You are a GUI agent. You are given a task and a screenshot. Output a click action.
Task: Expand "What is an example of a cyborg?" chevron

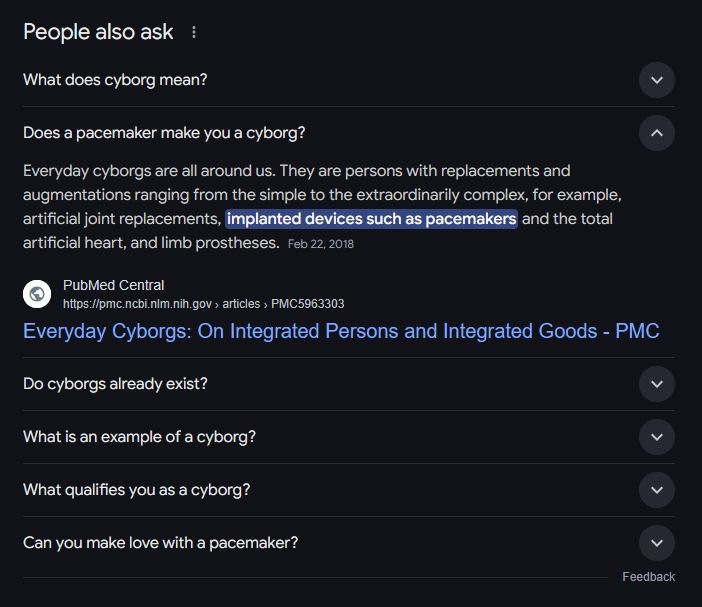pyautogui.click(x=656, y=437)
